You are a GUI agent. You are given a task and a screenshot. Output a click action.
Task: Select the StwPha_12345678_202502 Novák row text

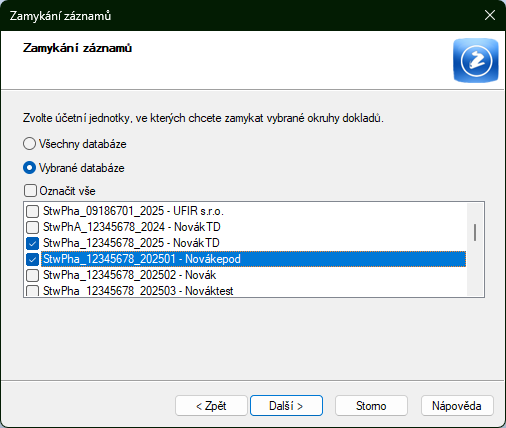(129, 275)
